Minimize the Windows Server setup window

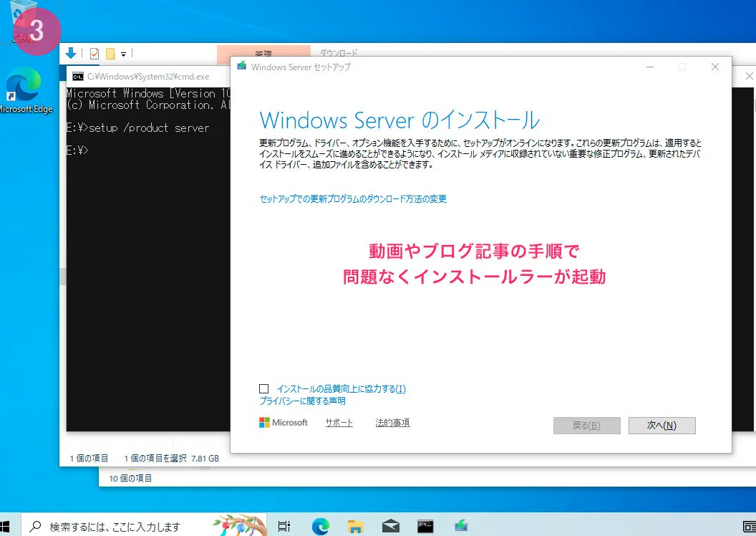pyautogui.click(x=650, y=67)
